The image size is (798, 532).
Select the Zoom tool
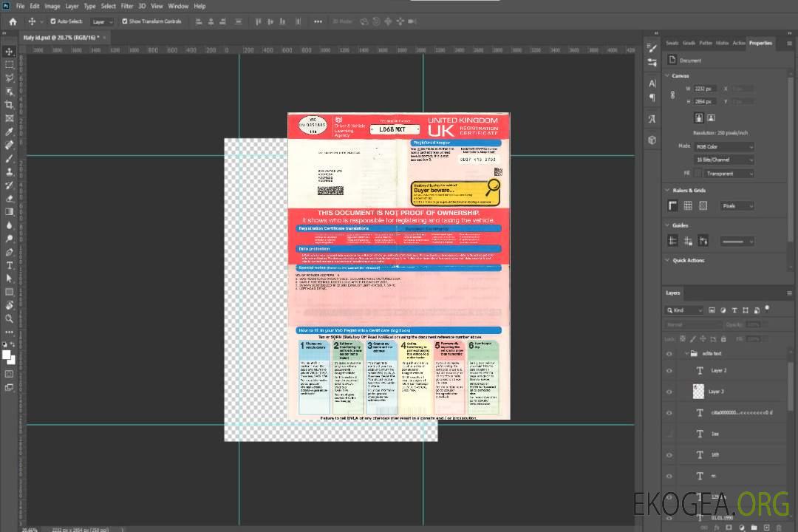coord(9,318)
